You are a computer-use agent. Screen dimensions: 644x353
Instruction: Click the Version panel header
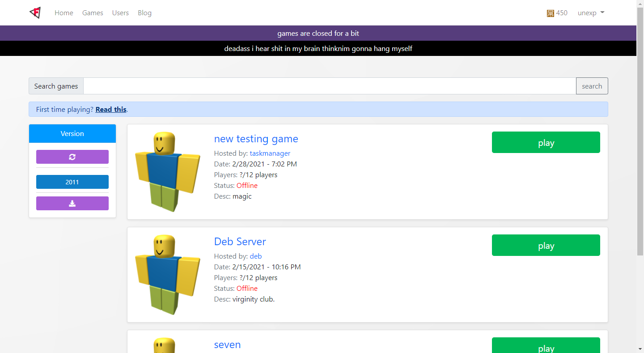pyautogui.click(x=72, y=134)
